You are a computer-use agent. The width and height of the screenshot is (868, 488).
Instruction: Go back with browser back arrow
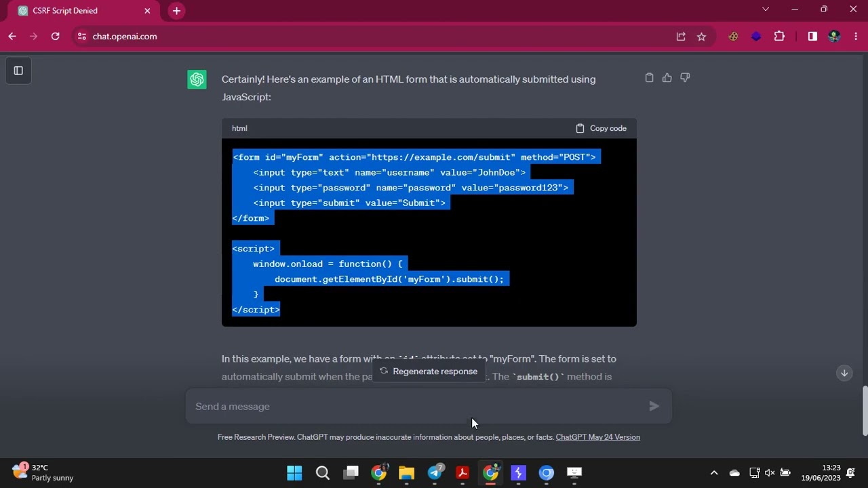pyautogui.click(x=12, y=37)
